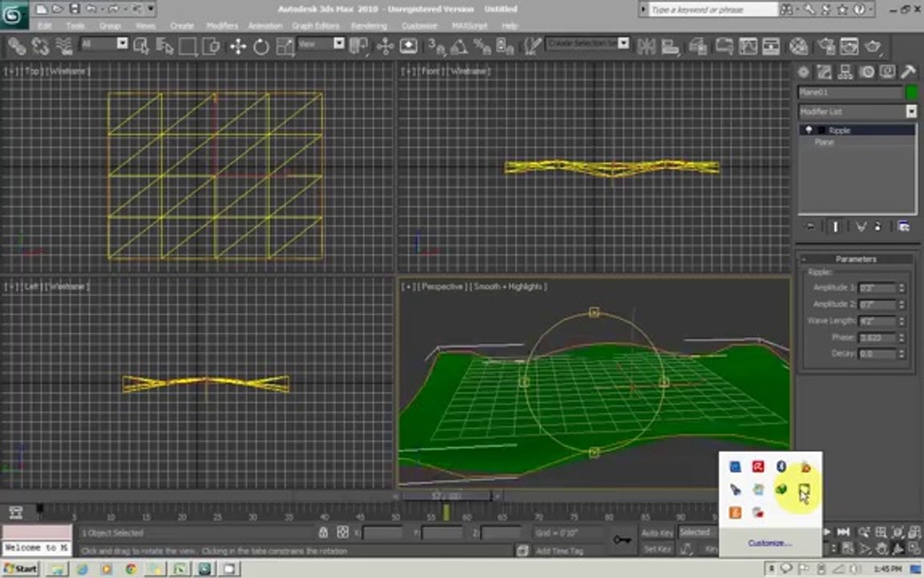Click the Mirror tool icon
Screen dimensions: 924x578
coord(646,46)
